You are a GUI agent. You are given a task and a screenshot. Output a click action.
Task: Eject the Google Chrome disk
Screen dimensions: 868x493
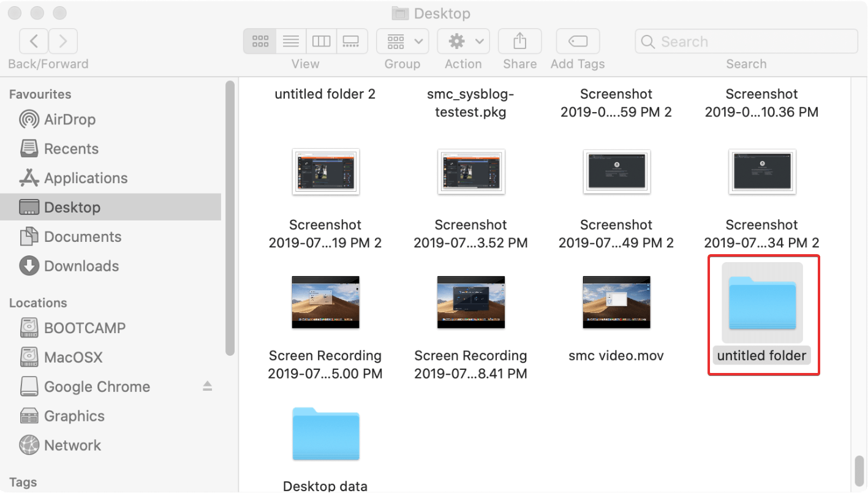[207, 386]
